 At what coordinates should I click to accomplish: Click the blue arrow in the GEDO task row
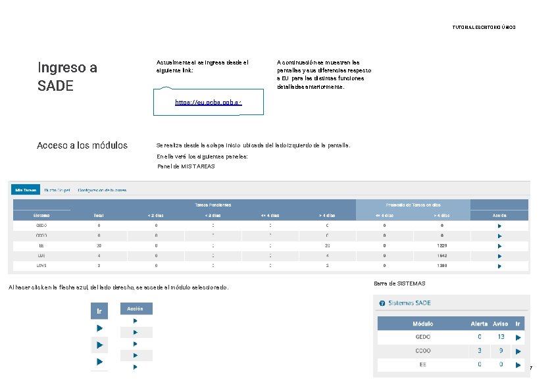tap(499, 226)
